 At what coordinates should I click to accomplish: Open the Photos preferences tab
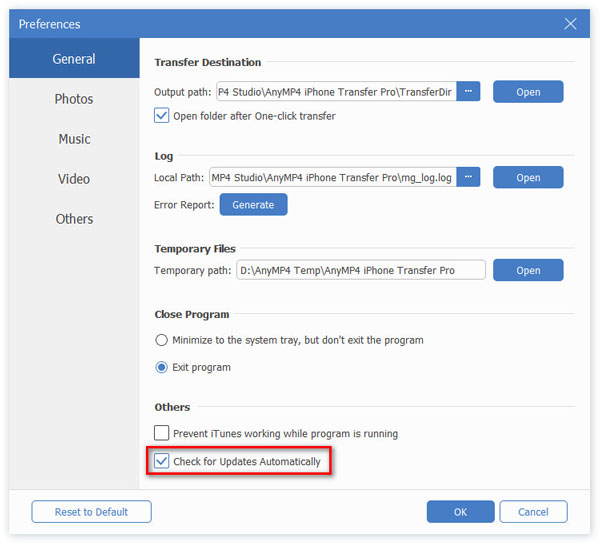(x=74, y=99)
